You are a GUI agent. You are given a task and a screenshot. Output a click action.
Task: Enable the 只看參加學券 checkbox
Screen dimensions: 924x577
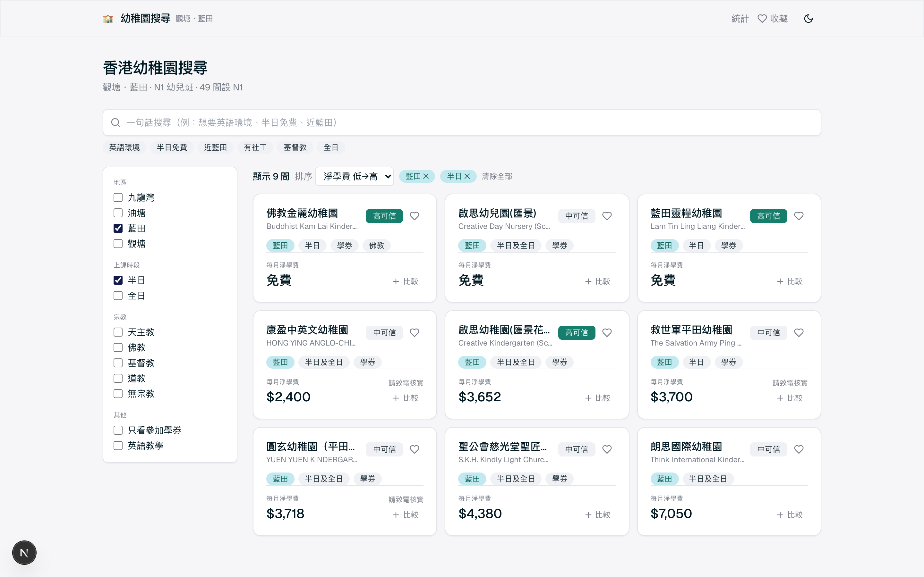pos(118,430)
